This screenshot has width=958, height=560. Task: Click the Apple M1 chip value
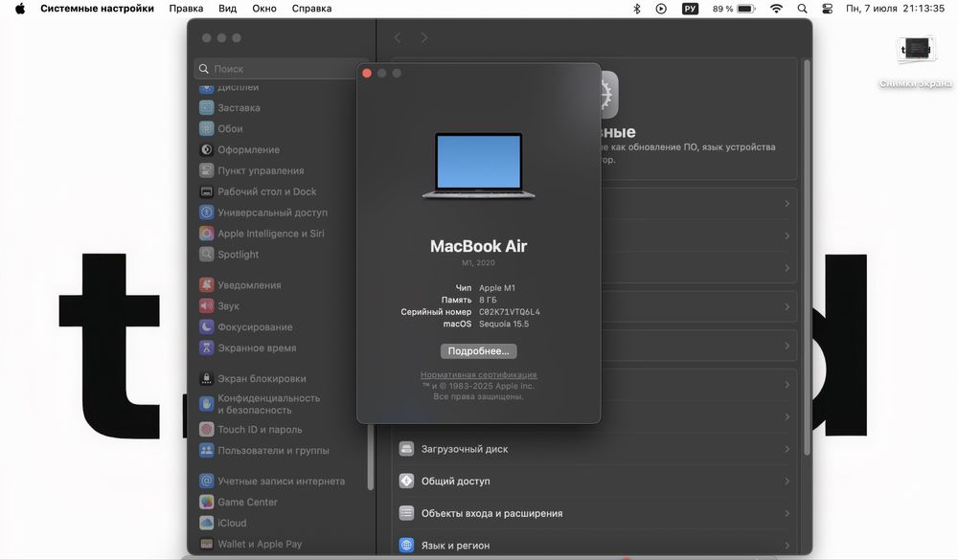pyautogui.click(x=496, y=287)
